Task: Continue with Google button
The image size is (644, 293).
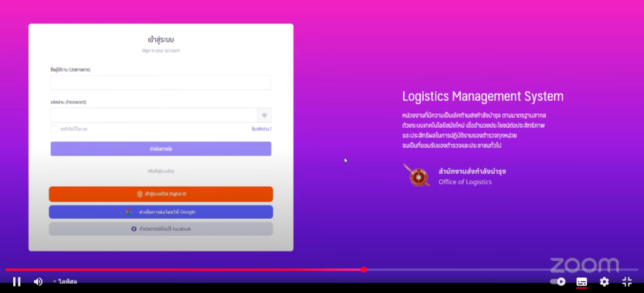Action: 161,212
